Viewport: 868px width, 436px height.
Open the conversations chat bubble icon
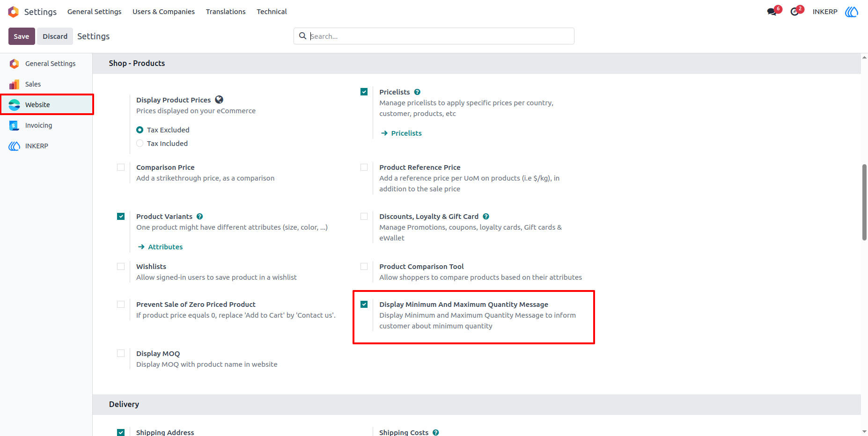point(772,12)
